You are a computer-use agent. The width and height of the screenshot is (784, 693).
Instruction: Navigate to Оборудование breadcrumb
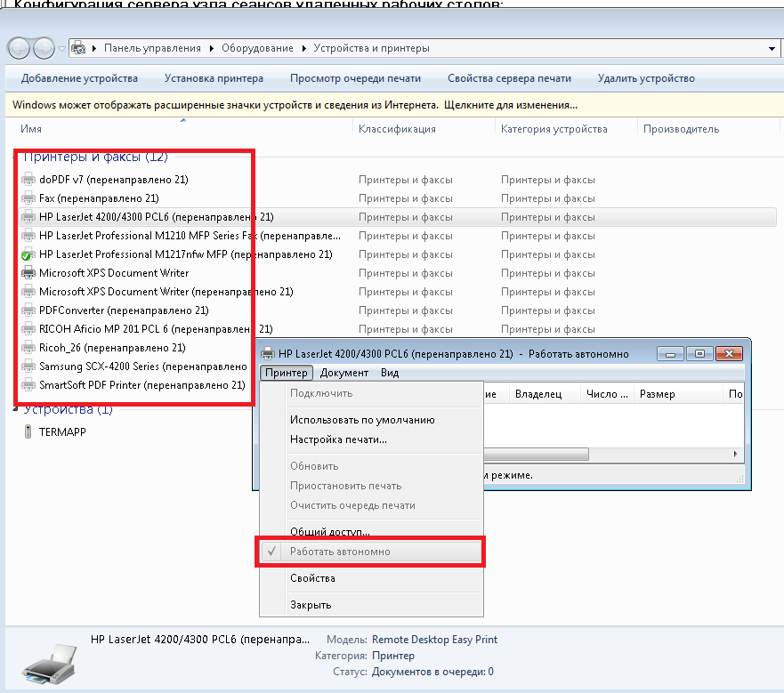tap(257, 49)
